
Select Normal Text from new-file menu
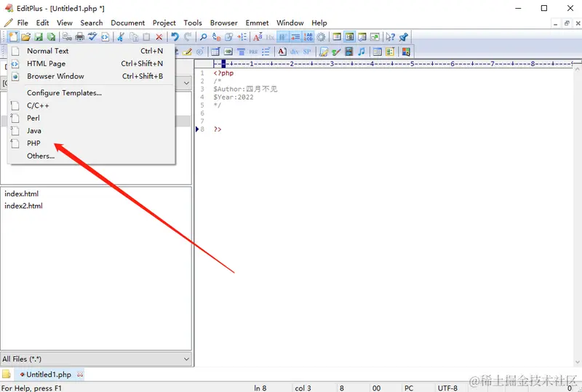pos(92,51)
